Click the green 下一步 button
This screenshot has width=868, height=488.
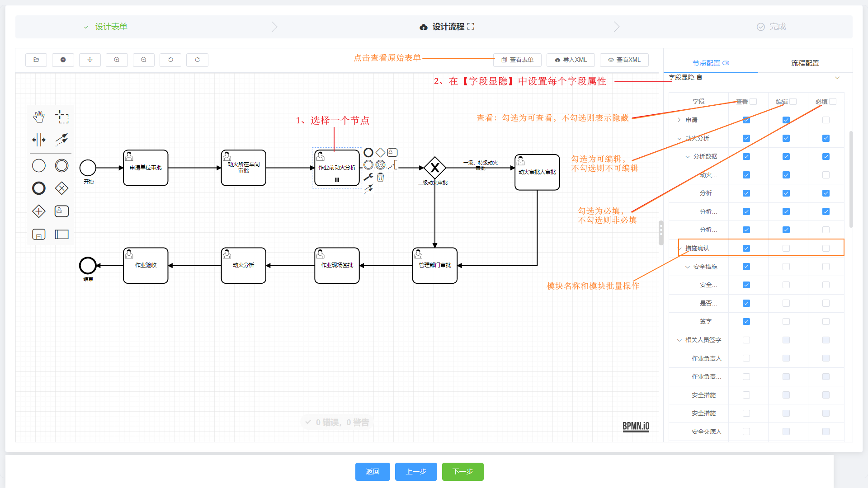click(463, 472)
